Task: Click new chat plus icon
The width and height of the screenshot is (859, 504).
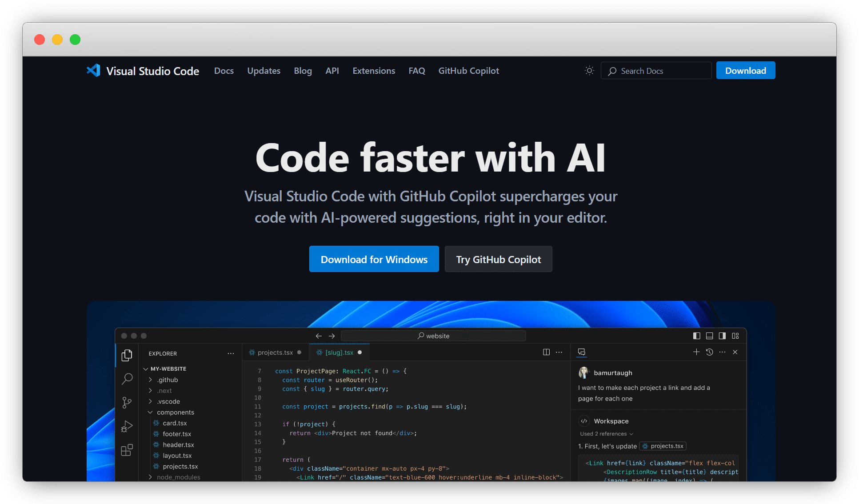Action: point(696,352)
